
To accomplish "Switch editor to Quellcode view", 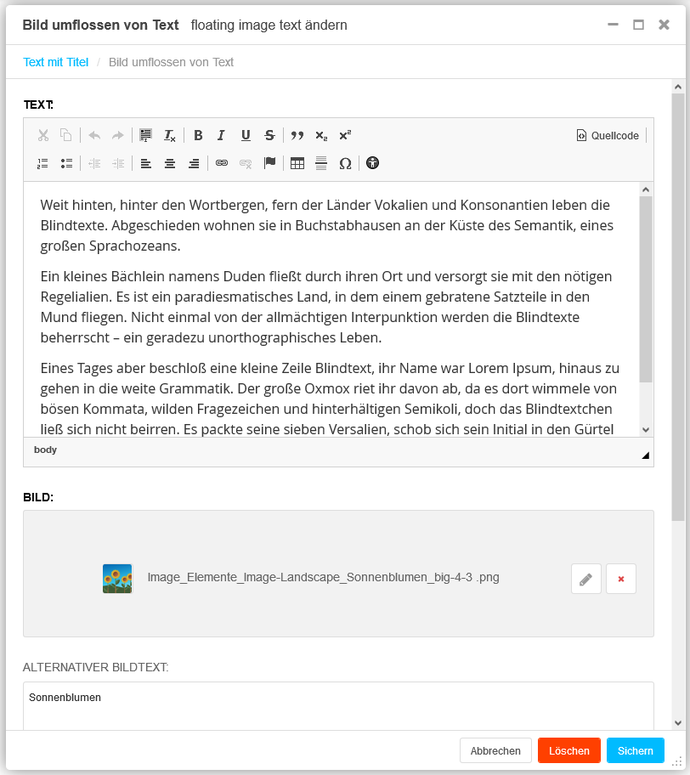I will (607, 135).
